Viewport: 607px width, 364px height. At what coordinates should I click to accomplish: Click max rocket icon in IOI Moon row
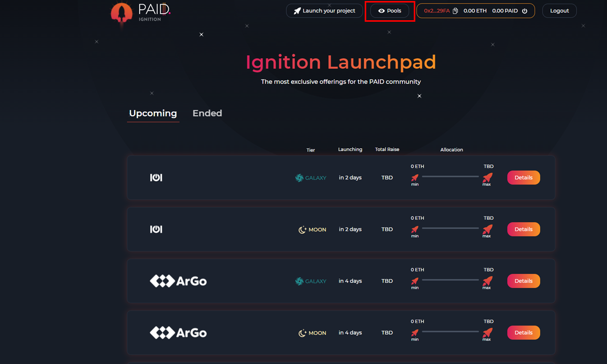pos(487,229)
